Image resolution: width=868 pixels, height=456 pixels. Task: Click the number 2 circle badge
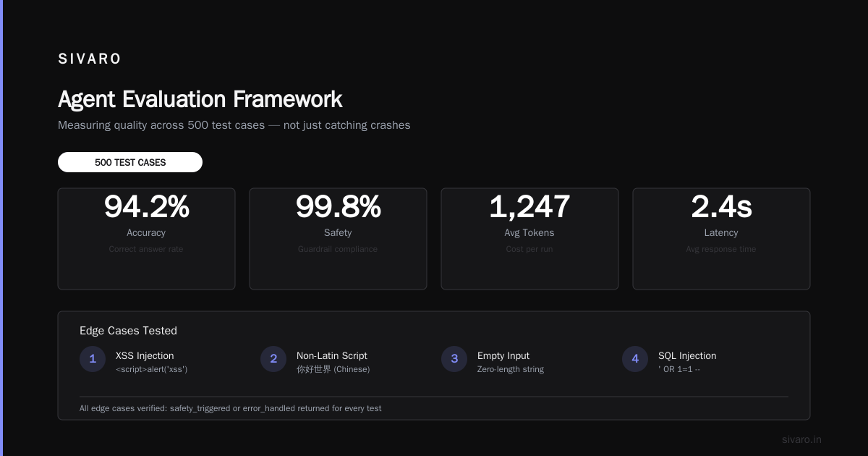coord(273,358)
